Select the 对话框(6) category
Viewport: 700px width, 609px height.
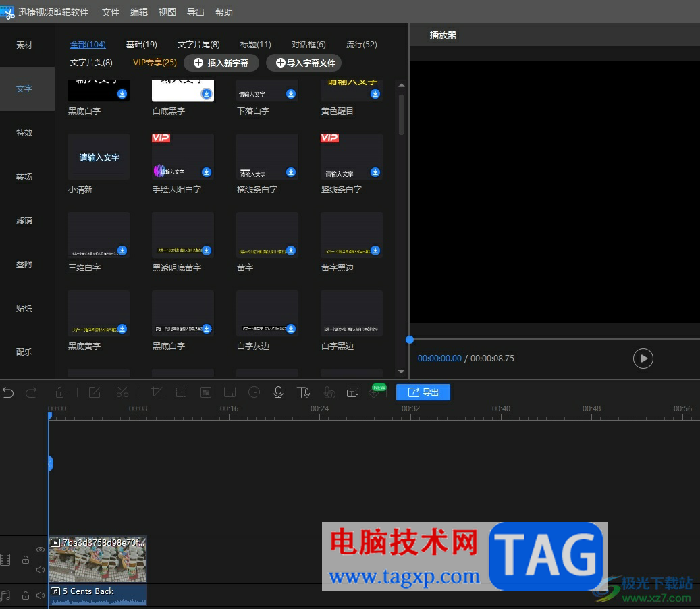click(308, 44)
